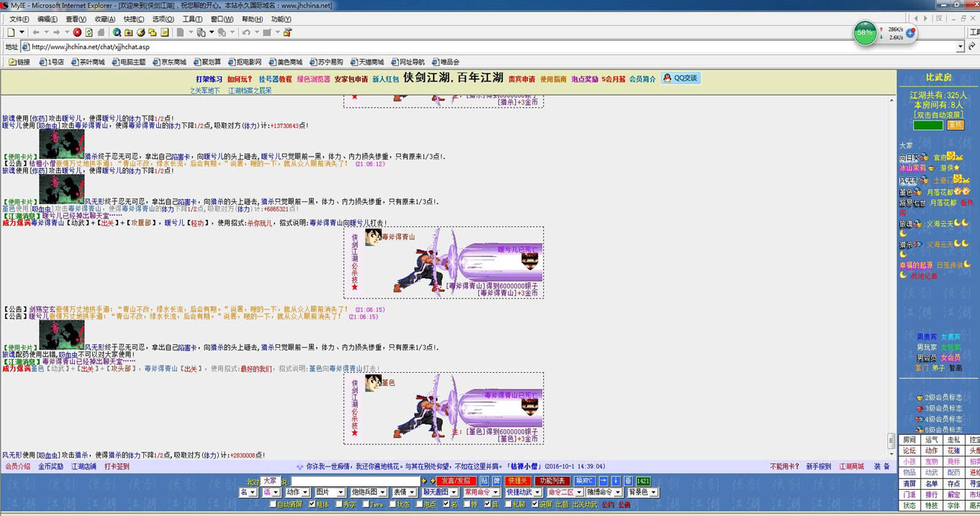Open the 帮助(H) menu

click(252, 19)
